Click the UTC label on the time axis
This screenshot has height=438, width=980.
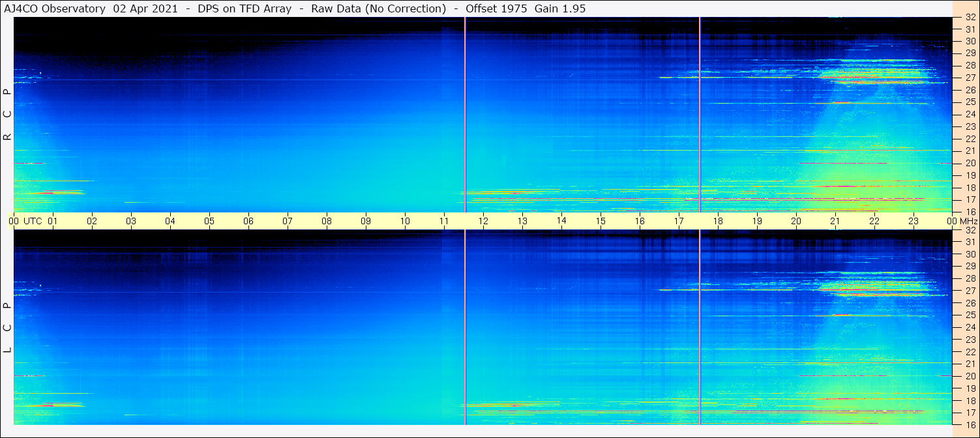(x=33, y=221)
